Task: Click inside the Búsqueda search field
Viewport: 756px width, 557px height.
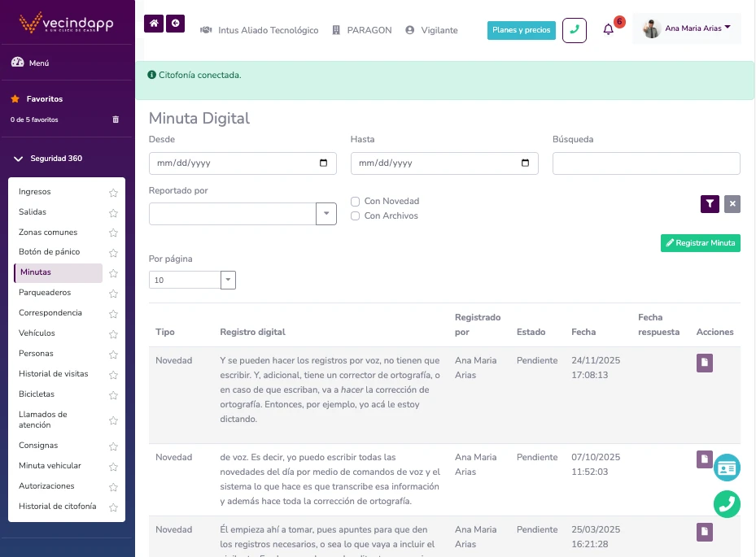Action: 645,163
